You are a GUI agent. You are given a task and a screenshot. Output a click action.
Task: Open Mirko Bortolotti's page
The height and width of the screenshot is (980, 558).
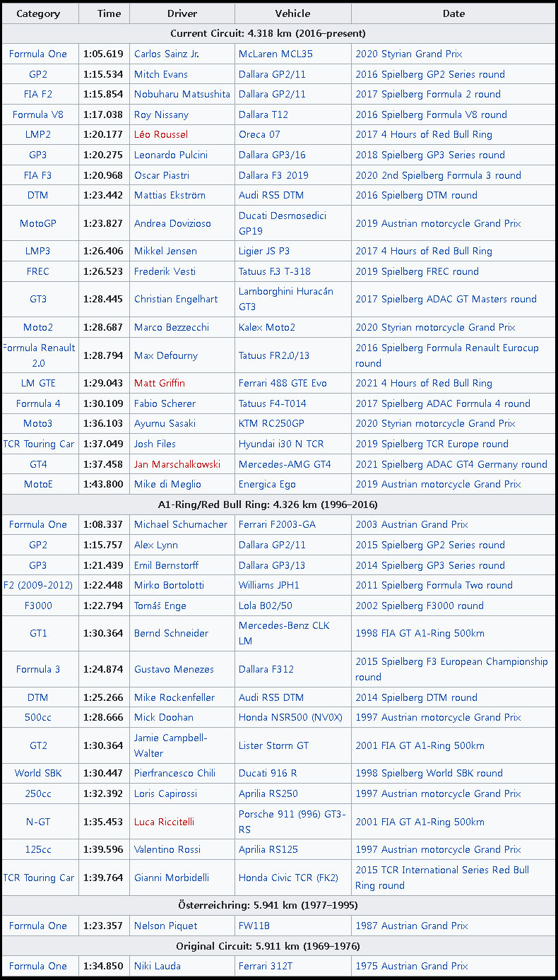[169, 585]
